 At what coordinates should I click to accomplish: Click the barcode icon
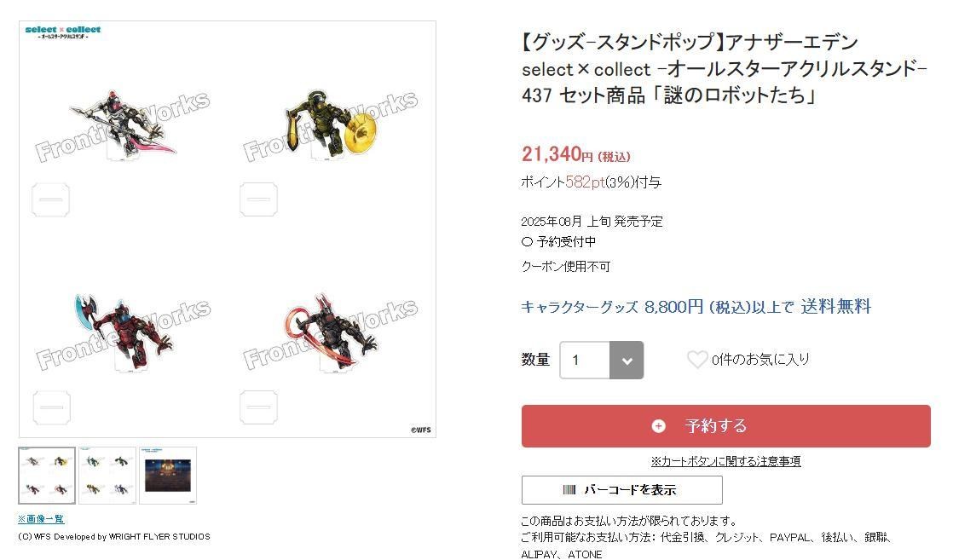[x=569, y=490]
